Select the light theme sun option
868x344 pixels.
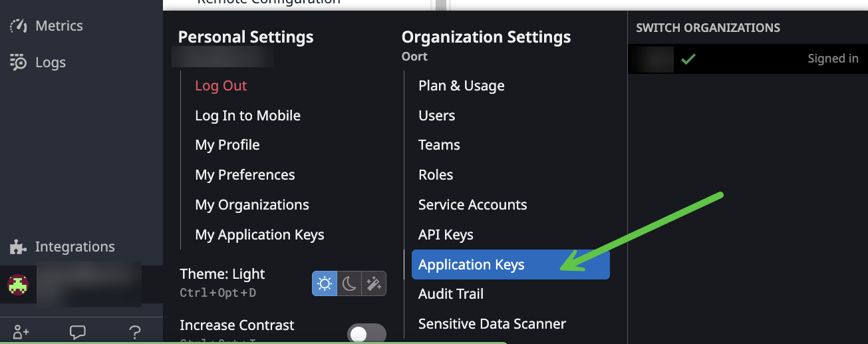[x=325, y=284]
